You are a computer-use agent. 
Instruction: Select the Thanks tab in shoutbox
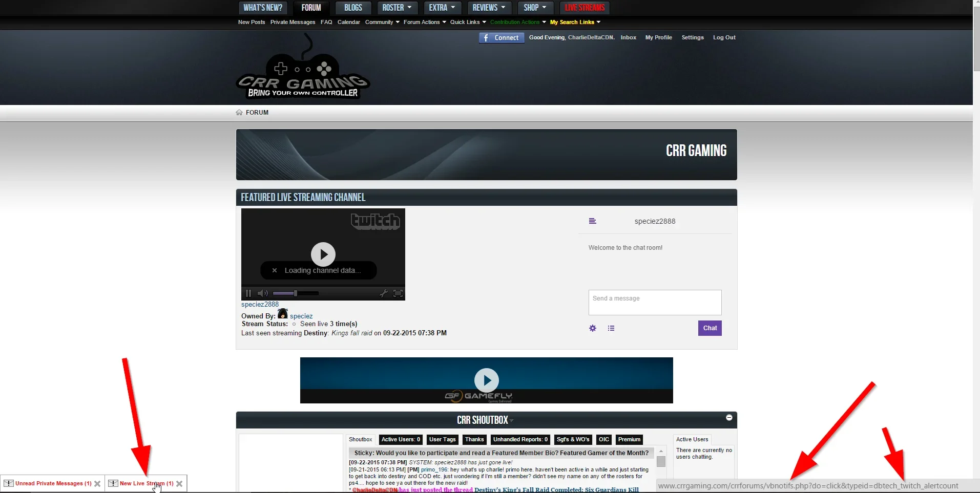pyautogui.click(x=474, y=439)
